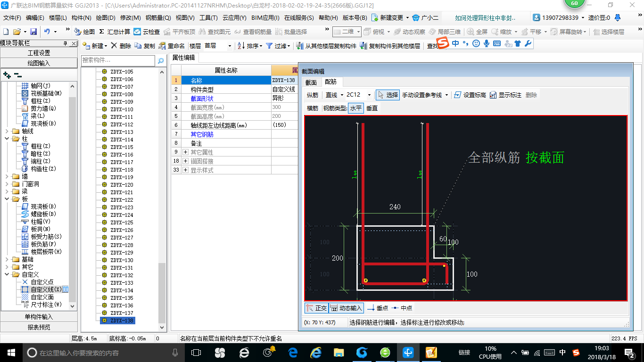
Task: Collapse the 自定义 tree node
Action: [x=7, y=274]
